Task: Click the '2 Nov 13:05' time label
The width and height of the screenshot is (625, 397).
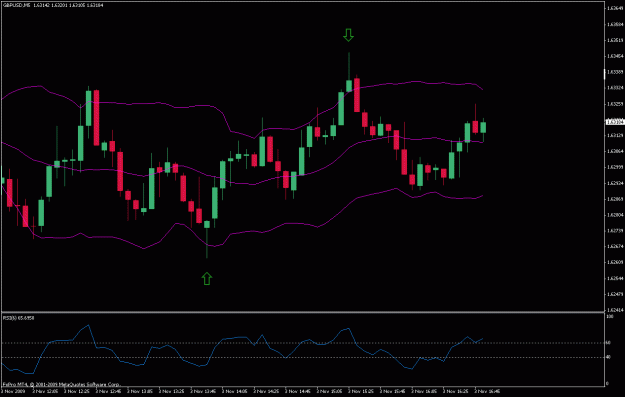Action: point(140,391)
